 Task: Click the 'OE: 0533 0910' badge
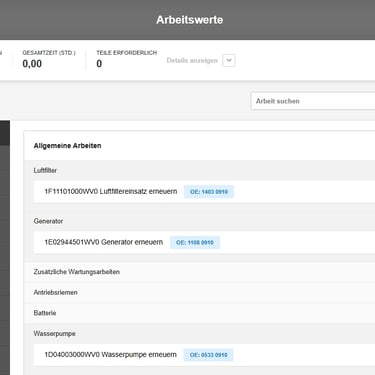click(x=208, y=355)
